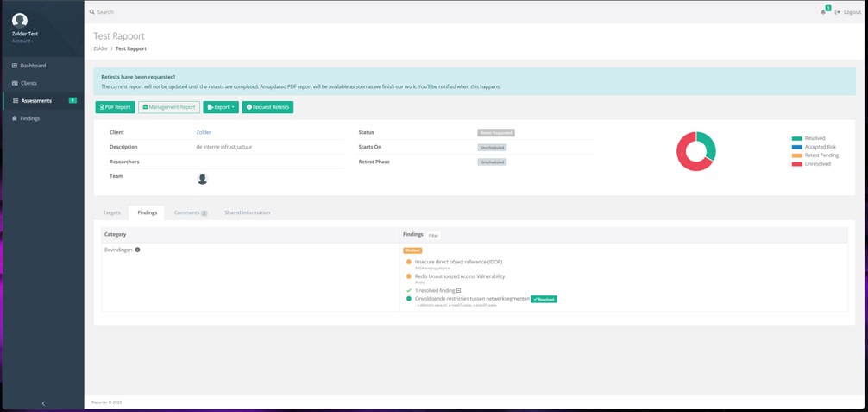Click the user profile avatar in sidebar

pos(20,20)
